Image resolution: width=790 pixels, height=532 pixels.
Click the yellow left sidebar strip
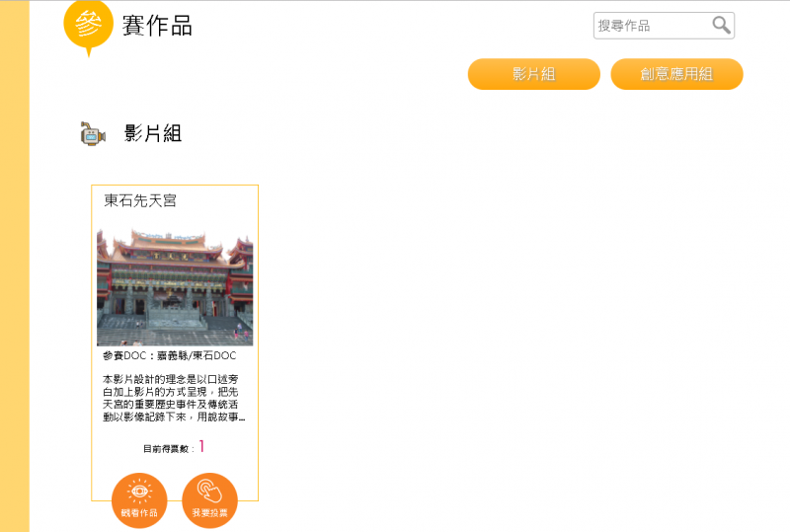[x=15, y=266]
